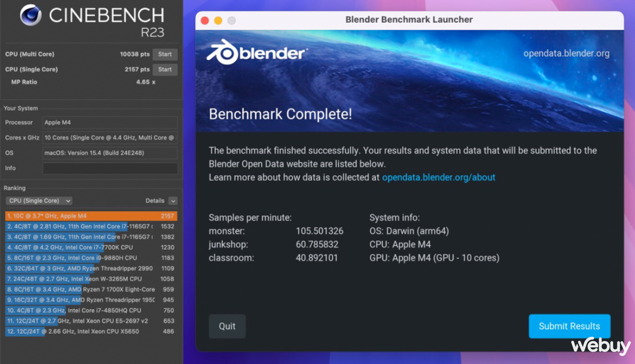Close the Blender Benchmark Launcher window
The height and width of the screenshot is (364, 635).
pyautogui.click(x=205, y=20)
